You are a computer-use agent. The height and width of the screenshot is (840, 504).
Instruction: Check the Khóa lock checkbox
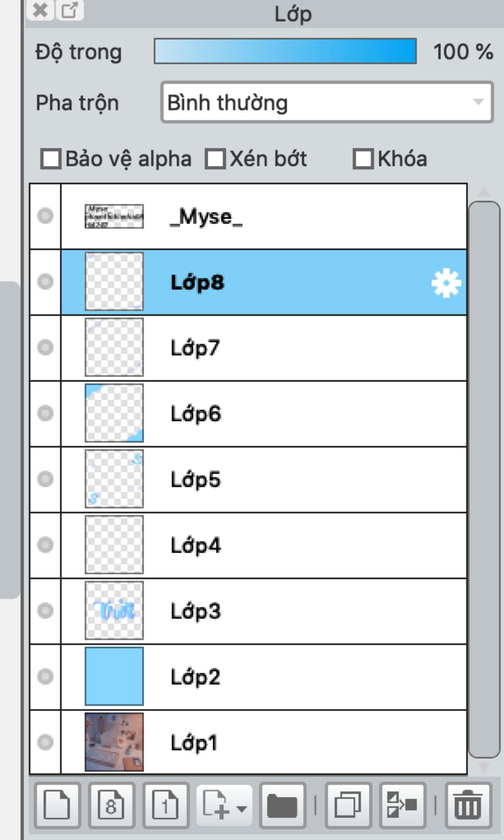coord(363,159)
